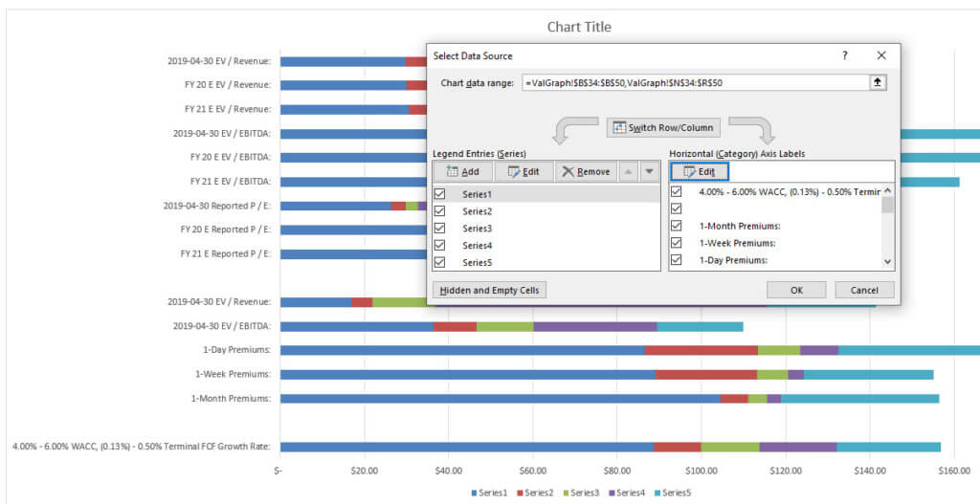Collapse the chart data range selector
The width and height of the screenshot is (980, 504).
coord(878,82)
